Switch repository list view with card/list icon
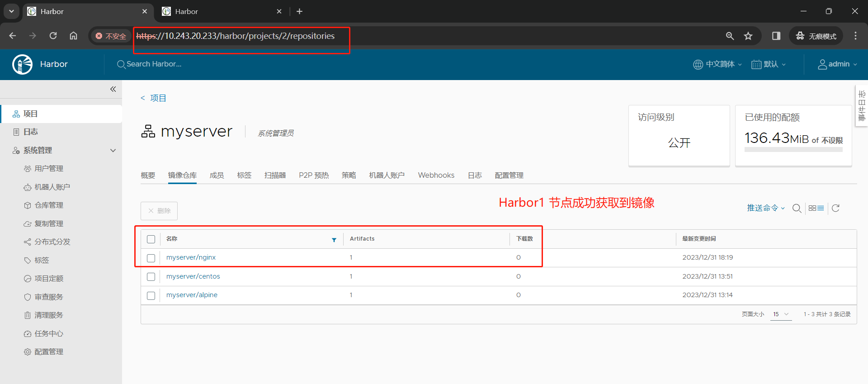 [x=816, y=208]
